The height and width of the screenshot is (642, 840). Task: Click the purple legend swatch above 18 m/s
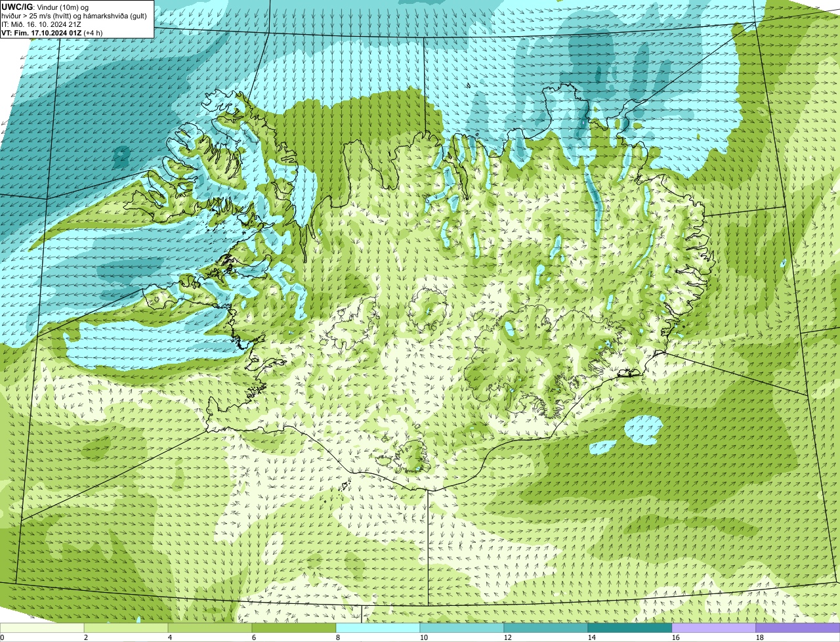point(798,628)
